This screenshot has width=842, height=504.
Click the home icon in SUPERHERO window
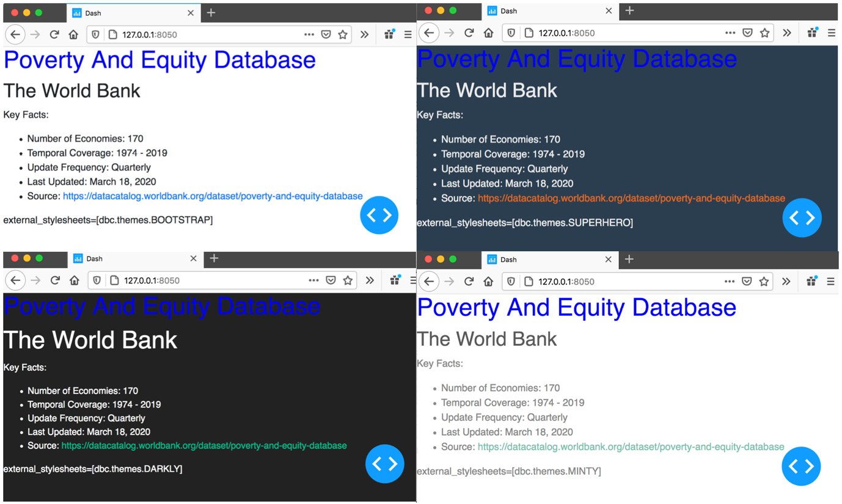[488, 33]
